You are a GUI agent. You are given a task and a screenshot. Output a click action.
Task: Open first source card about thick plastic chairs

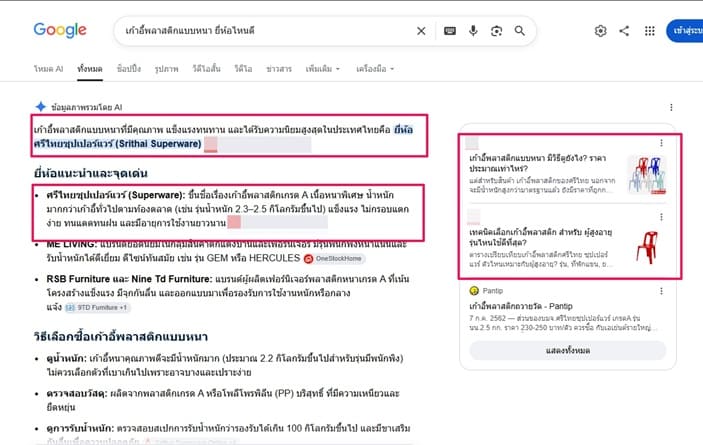(538, 163)
